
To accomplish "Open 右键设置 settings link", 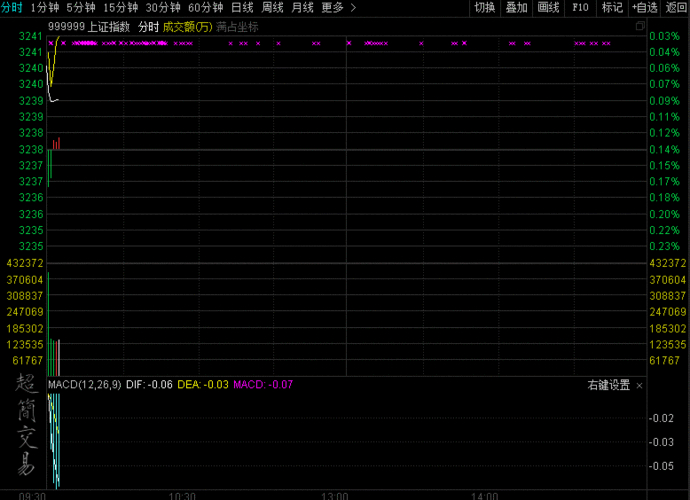I will (x=608, y=385).
